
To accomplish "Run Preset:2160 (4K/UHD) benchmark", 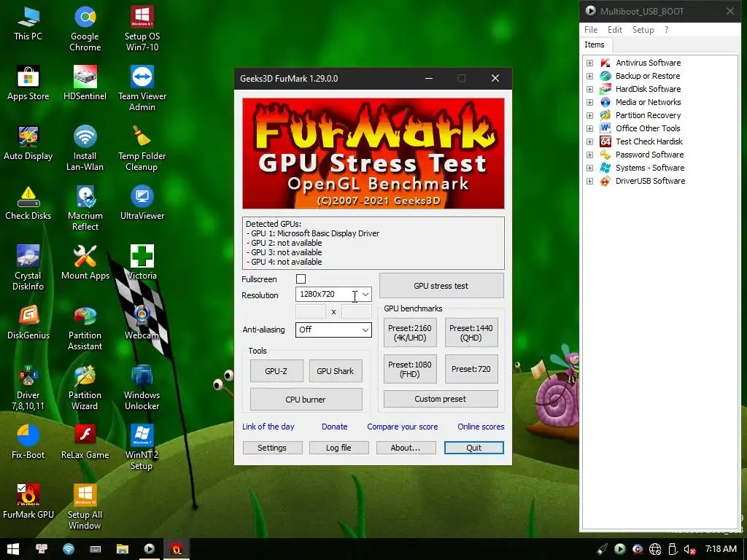I will click(410, 332).
